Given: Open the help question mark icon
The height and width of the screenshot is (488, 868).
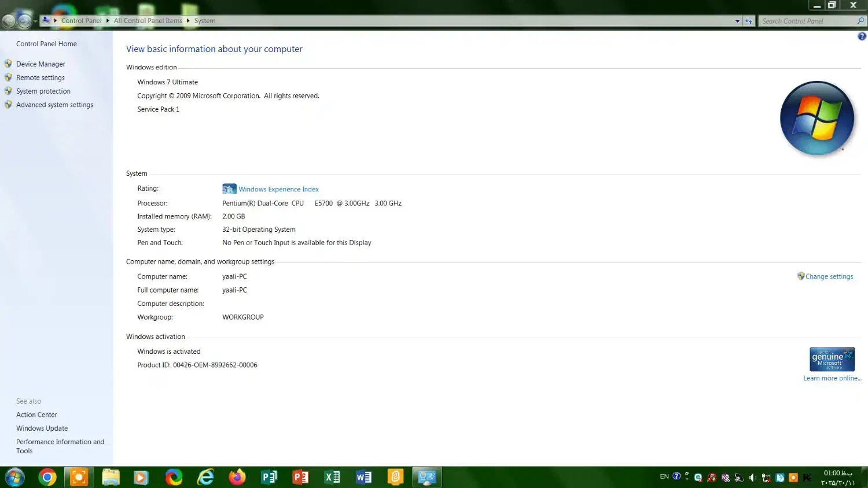Looking at the screenshot, I should coord(862,36).
